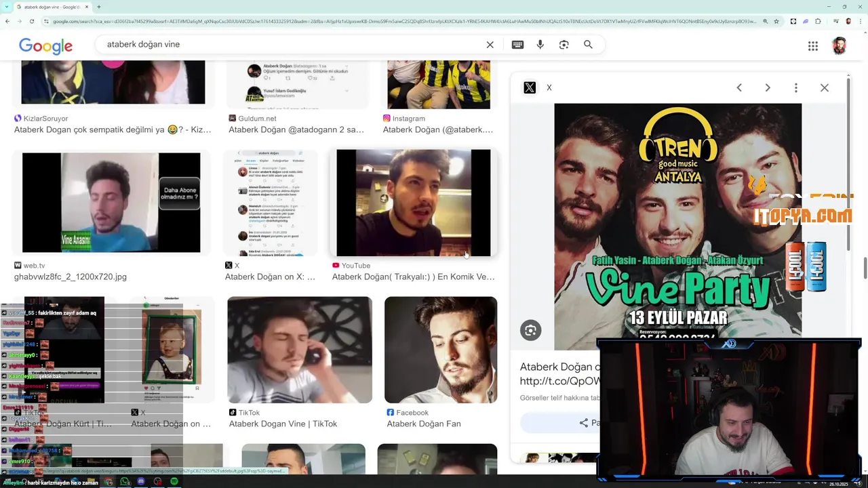Viewport: 868px width, 488px height.
Task: Open the Vine Anasını video thumbnail
Action: 111,202
